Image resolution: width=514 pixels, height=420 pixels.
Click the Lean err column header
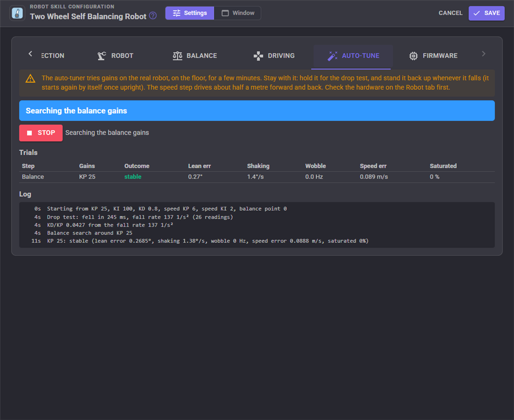pyautogui.click(x=199, y=166)
